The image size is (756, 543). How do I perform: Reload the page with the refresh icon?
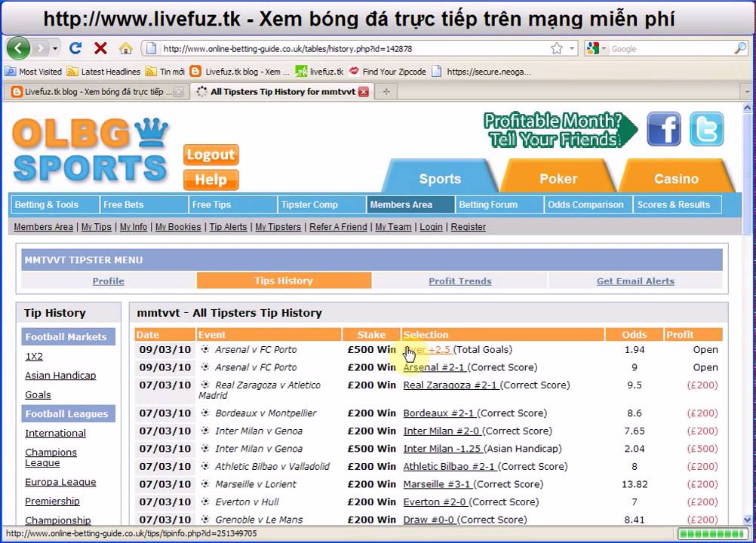(75, 48)
